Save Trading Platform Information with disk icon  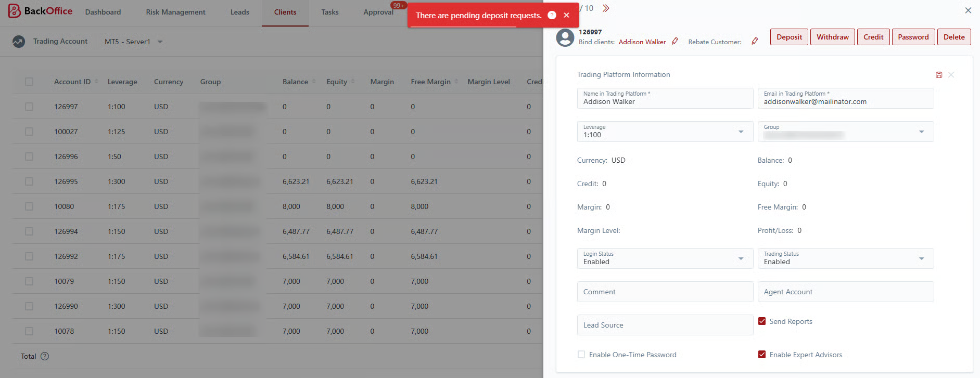(x=939, y=75)
